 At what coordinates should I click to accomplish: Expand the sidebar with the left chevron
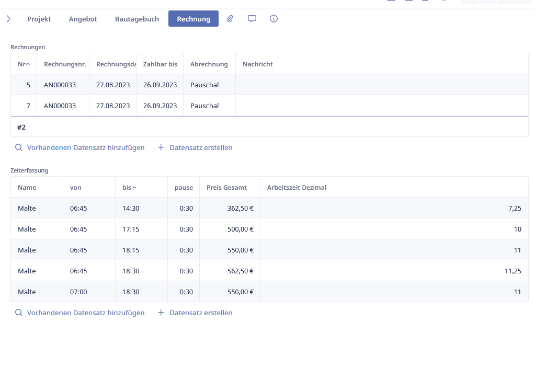[8, 19]
